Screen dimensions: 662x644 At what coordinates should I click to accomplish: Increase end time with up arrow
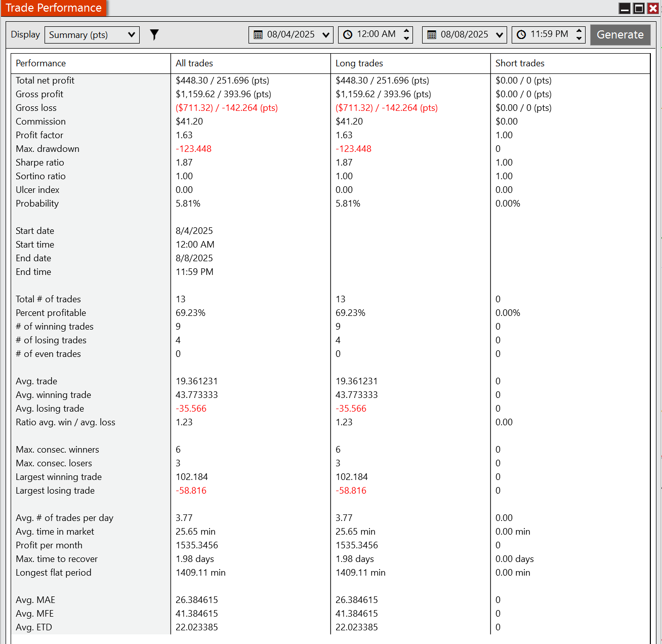tap(579, 31)
